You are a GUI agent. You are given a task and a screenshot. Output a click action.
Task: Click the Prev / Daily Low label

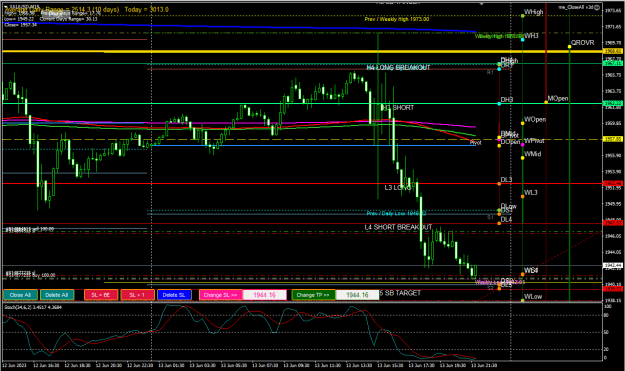coord(396,213)
